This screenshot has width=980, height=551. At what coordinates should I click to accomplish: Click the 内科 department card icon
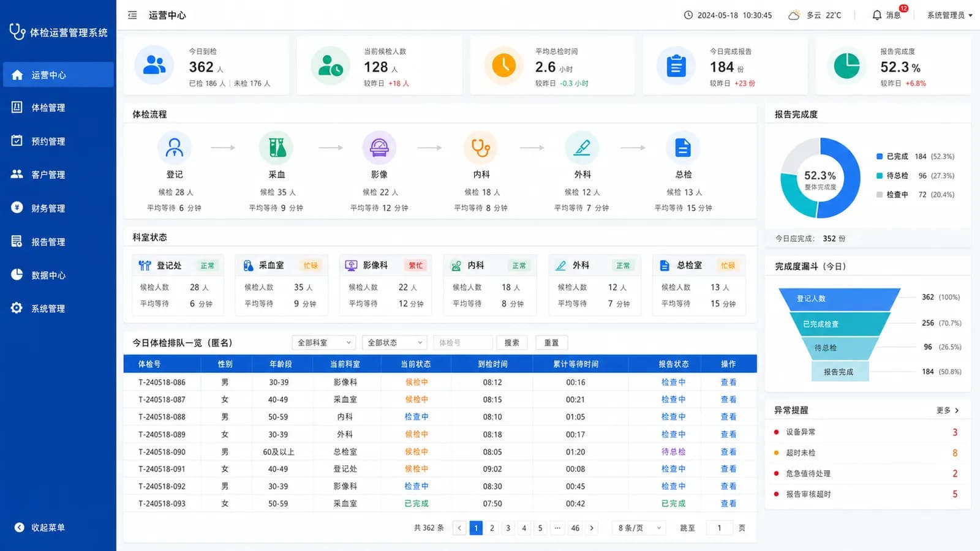pos(456,266)
